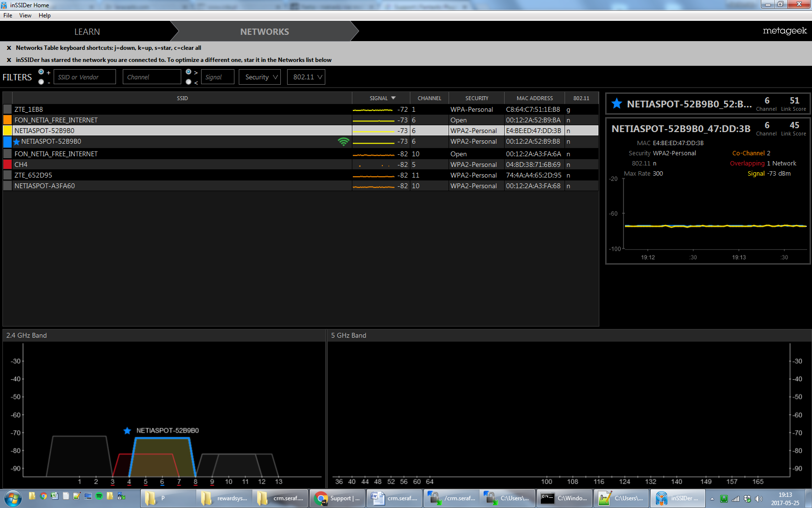This screenshot has height=508, width=812.
Task: Focus the Signal filter field
Action: [x=217, y=77]
